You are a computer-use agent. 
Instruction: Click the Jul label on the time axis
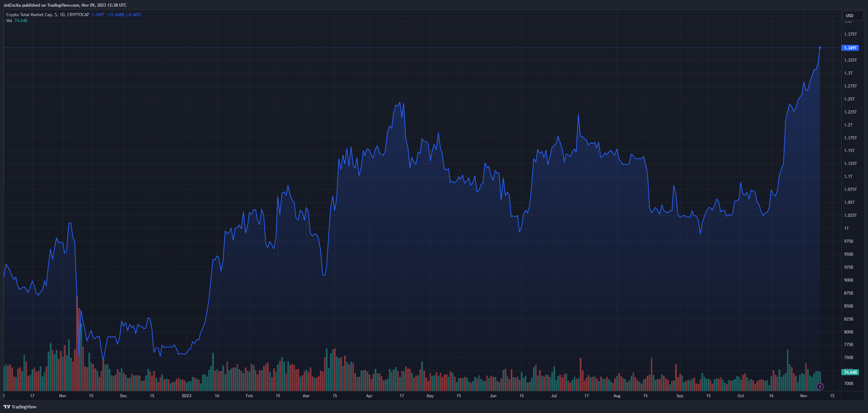point(554,396)
